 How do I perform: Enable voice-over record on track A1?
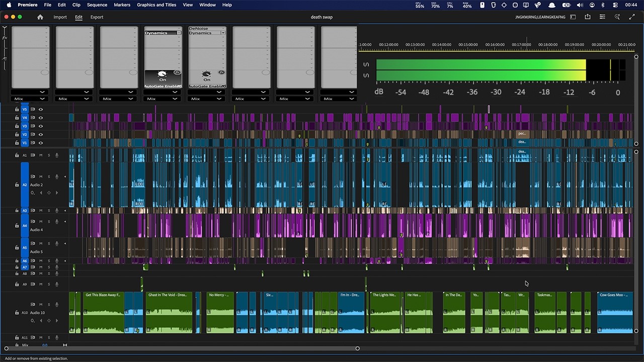tap(57, 155)
